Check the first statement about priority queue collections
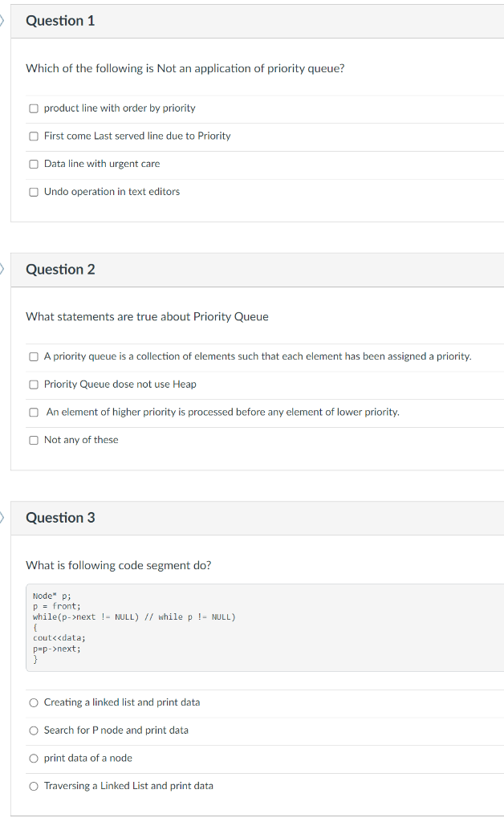504x822 pixels. [33, 356]
